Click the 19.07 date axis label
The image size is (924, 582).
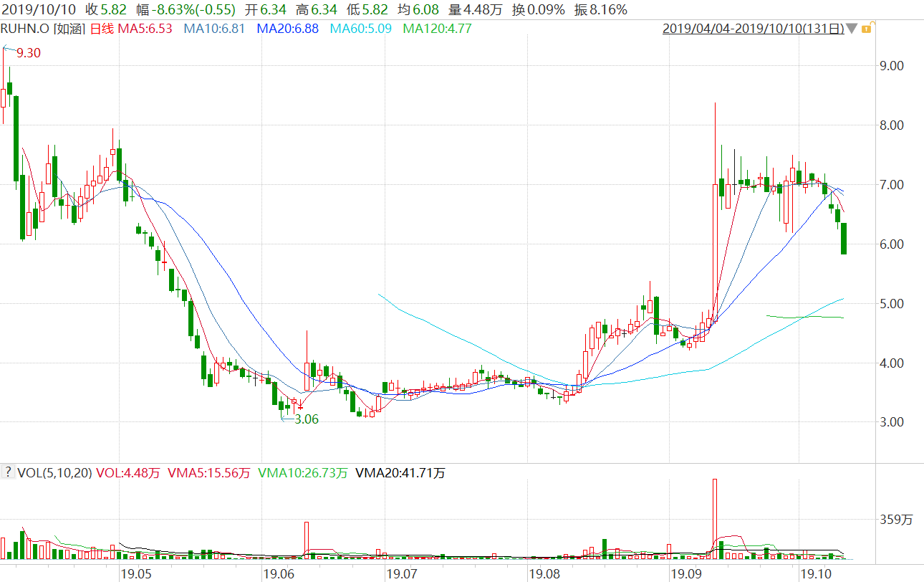(401, 574)
